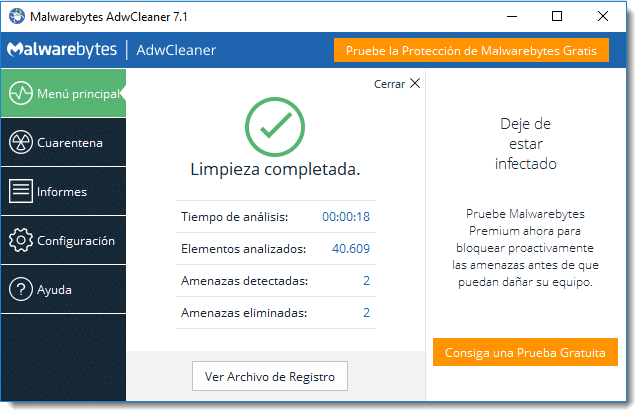Screen dimensions: 642x417
Task: Click the Malwarebytes logo in the header
Action: 62,50
